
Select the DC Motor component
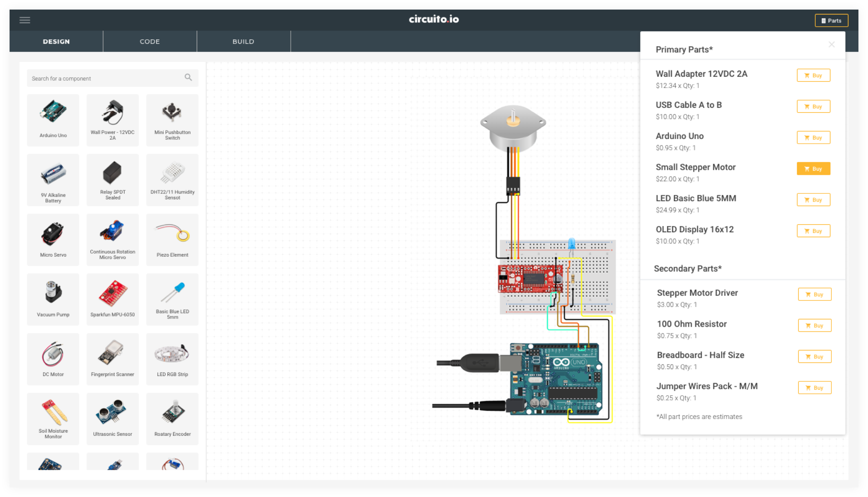point(53,359)
